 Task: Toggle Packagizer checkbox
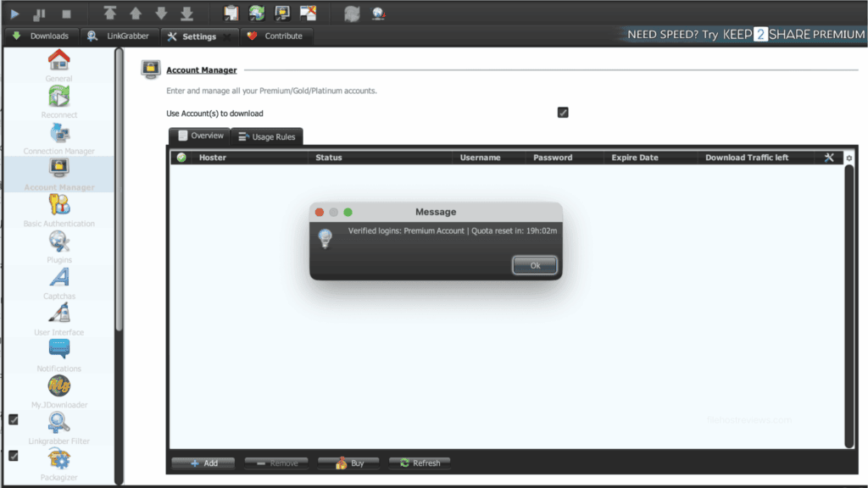(x=14, y=456)
